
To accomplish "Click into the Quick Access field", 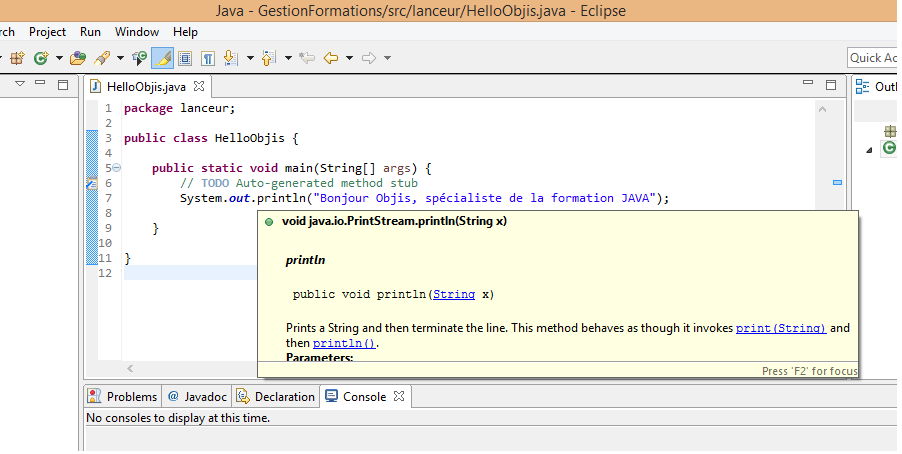I will [873, 58].
